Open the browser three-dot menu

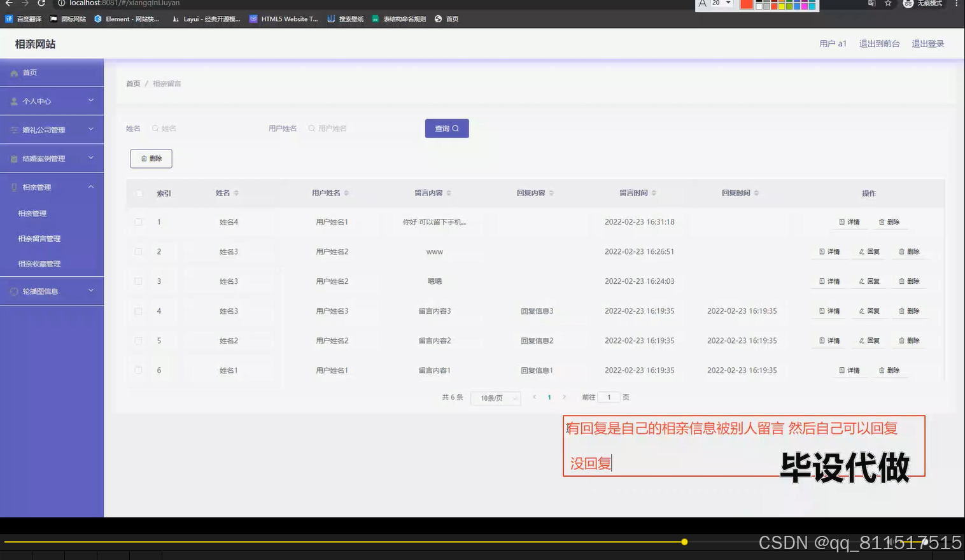click(956, 3)
